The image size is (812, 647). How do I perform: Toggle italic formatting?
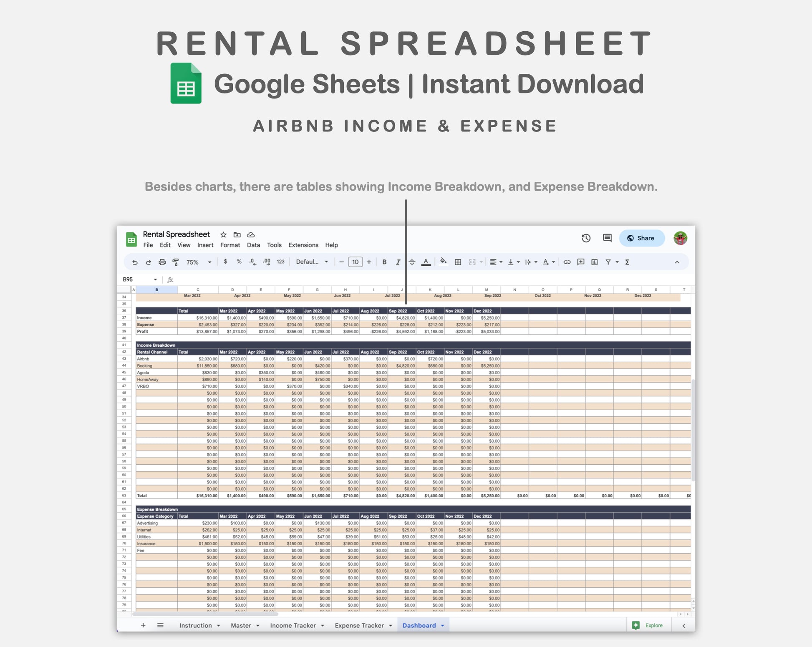point(398,262)
